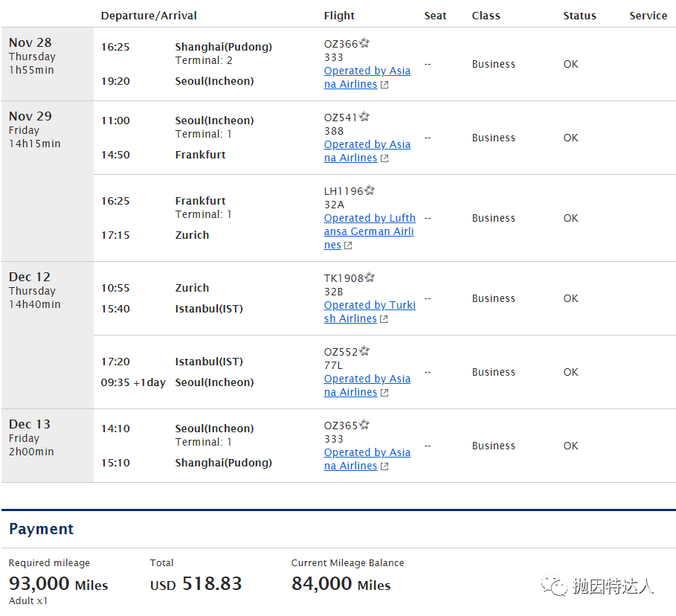This screenshot has height=616, width=676.
Task: Select the Nov 29 date cell
Action: point(48,182)
